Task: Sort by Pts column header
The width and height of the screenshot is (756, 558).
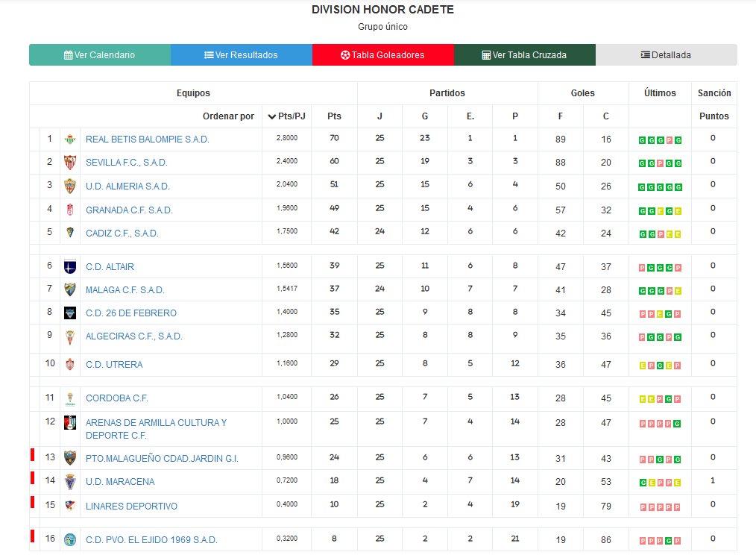Action: click(334, 116)
